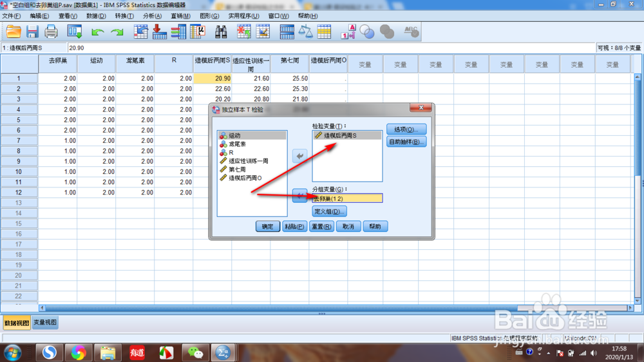This screenshot has width=644, height=362.
Task: Select 适应性训练一周 in variable list
Action: [252, 161]
